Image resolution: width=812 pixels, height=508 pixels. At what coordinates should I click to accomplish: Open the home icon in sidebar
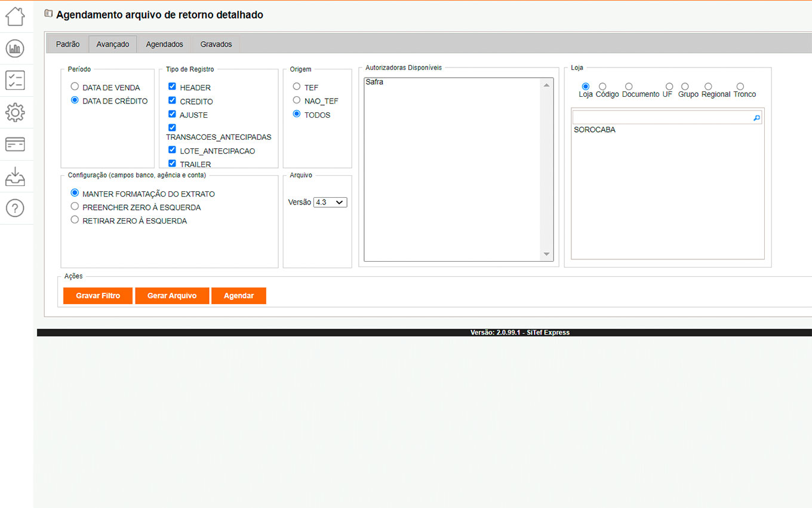(x=15, y=16)
